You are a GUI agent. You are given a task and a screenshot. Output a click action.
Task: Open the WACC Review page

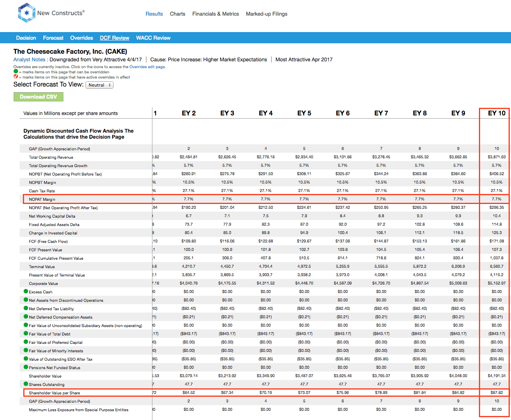pyautogui.click(x=153, y=38)
